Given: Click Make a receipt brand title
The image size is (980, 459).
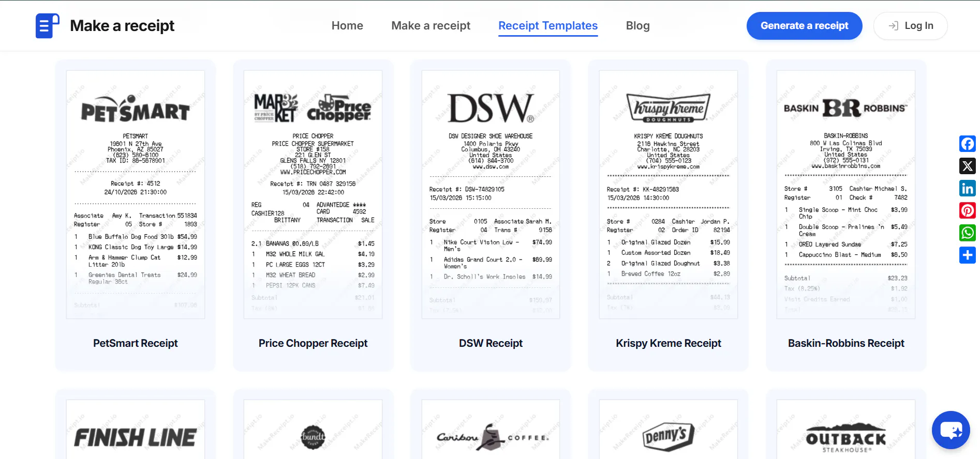Looking at the screenshot, I should click(x=122, y=26).
